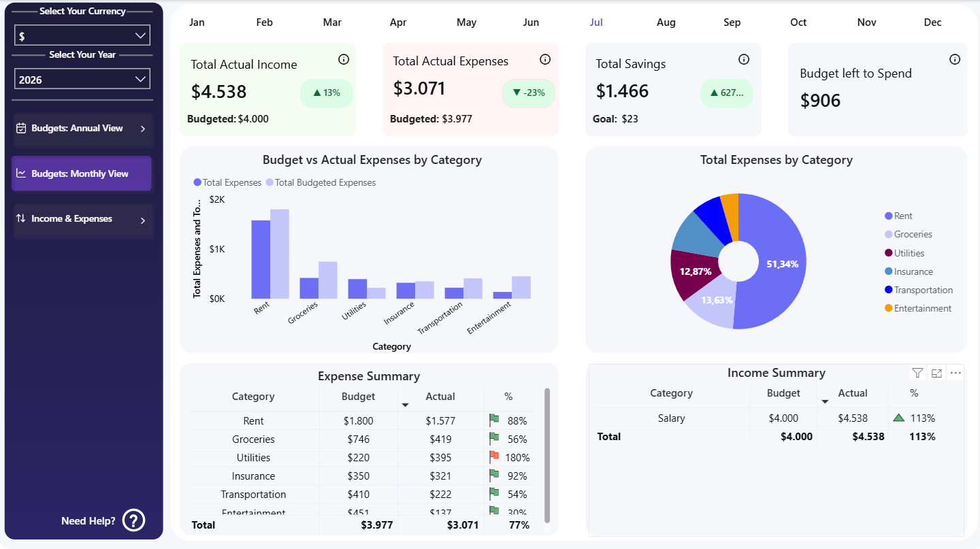980x549 pixels.
Task: Click the up-down arrows icon beside Income & Expenses
Action: point(20,219)
